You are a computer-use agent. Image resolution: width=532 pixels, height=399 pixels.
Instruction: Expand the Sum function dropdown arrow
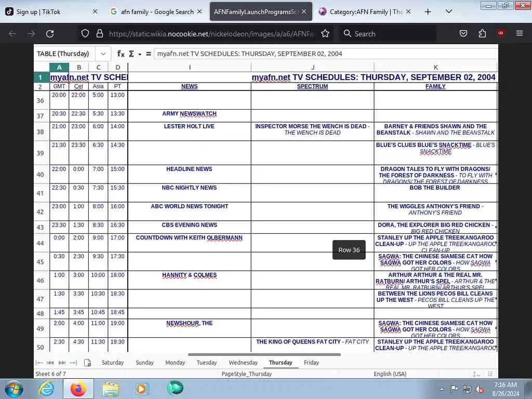click(139, 54)
